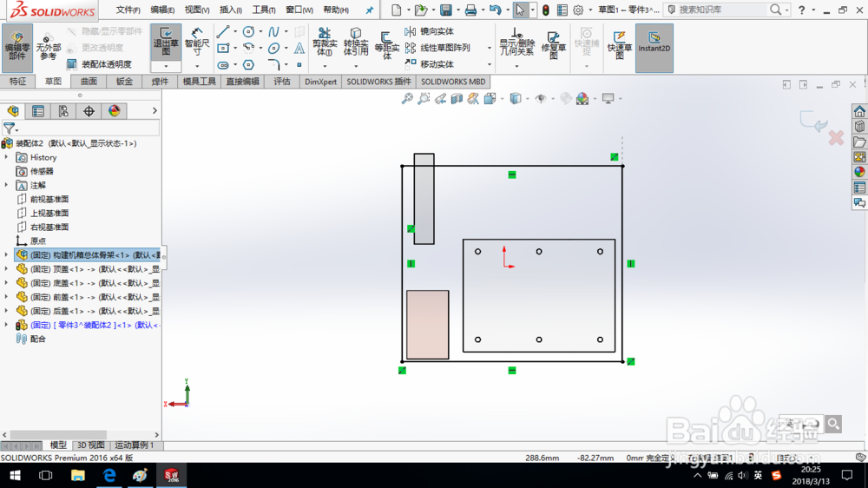
Task: Expand the History tree node
Action: (x=6, y=157)
